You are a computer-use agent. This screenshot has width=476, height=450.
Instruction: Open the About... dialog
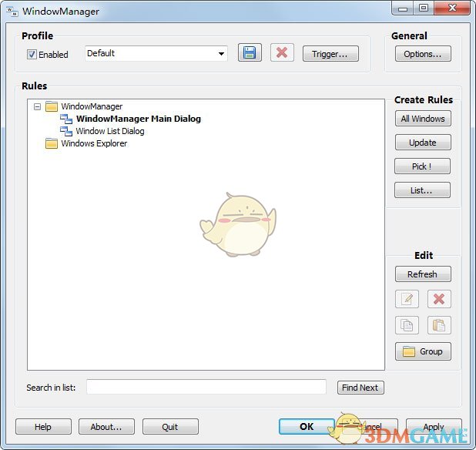[x=106, y=427]
